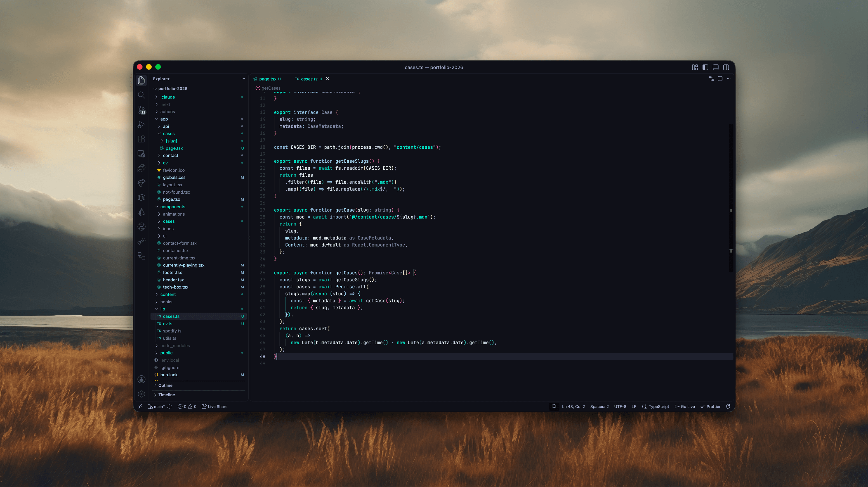Split the editor to the right
The height and width of the screenshot is (487, 868).
pyautogui.click(x=720, y=78)
